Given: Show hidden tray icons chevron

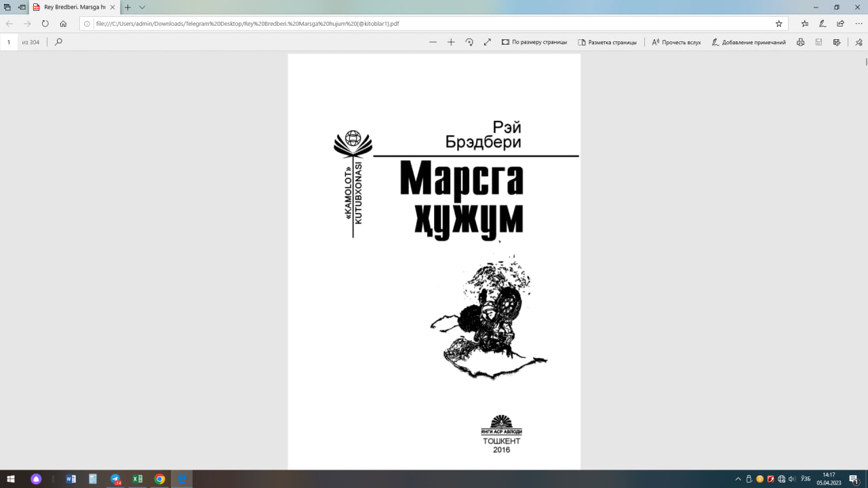Looking at the screenshot, I should (738, 479).
